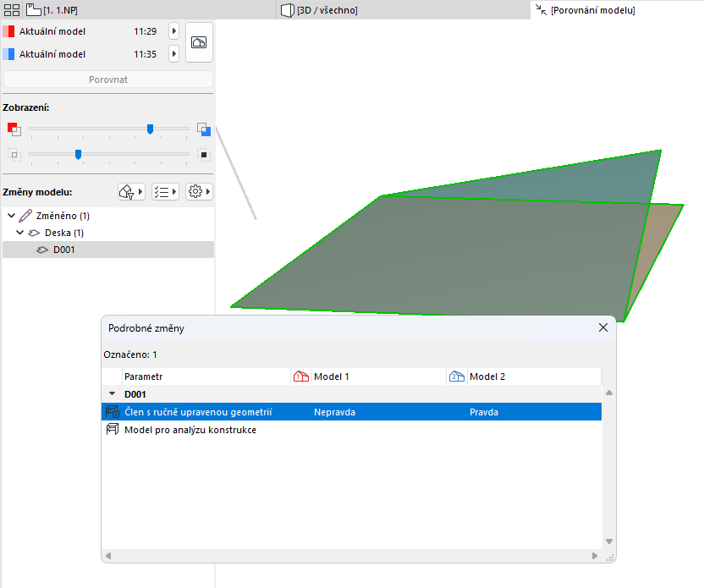Open the model picker arrow beside 11:35
The width and height of the screenshot is (704, 588).
(x=173, y=54)
